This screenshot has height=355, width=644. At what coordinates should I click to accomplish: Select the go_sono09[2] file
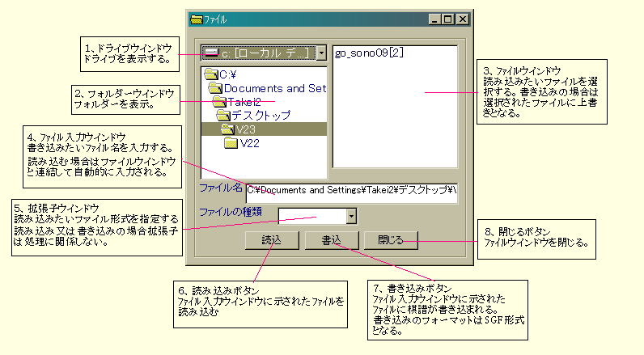pyautogui.click(x=369, y=53)
